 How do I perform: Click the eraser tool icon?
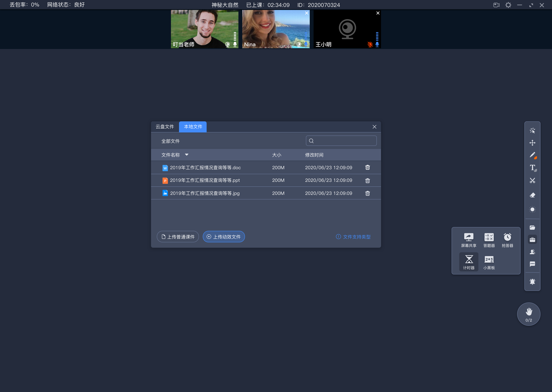[532, 195]
